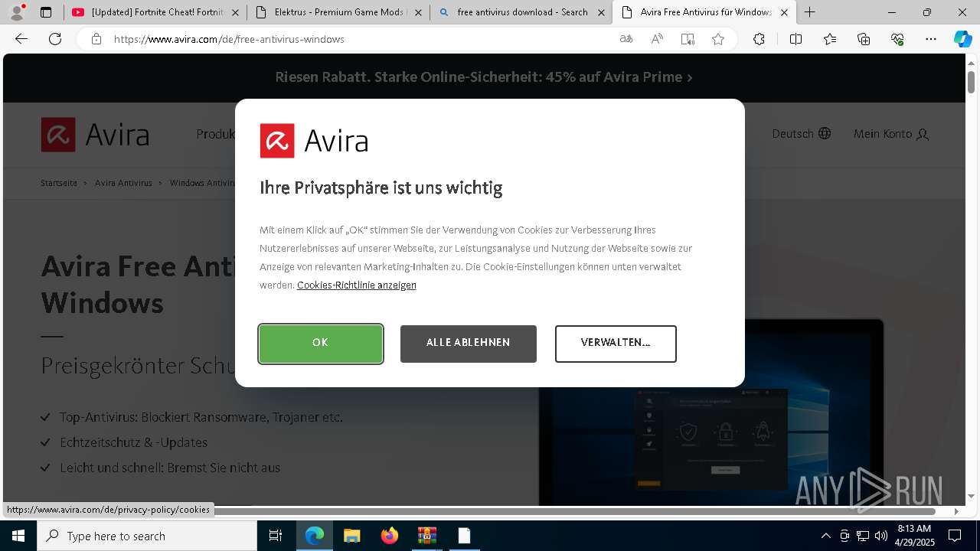Accept cookies with the green OK button

[x=321, y=344]
